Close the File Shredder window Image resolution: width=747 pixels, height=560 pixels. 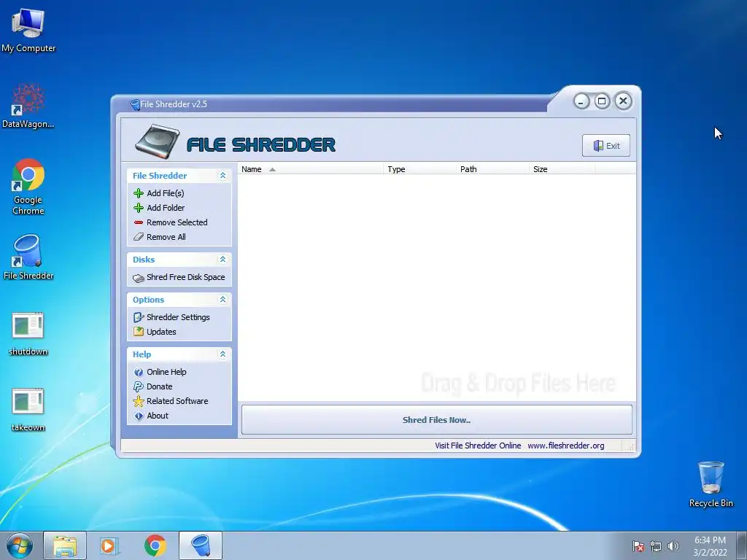(623, 101)
